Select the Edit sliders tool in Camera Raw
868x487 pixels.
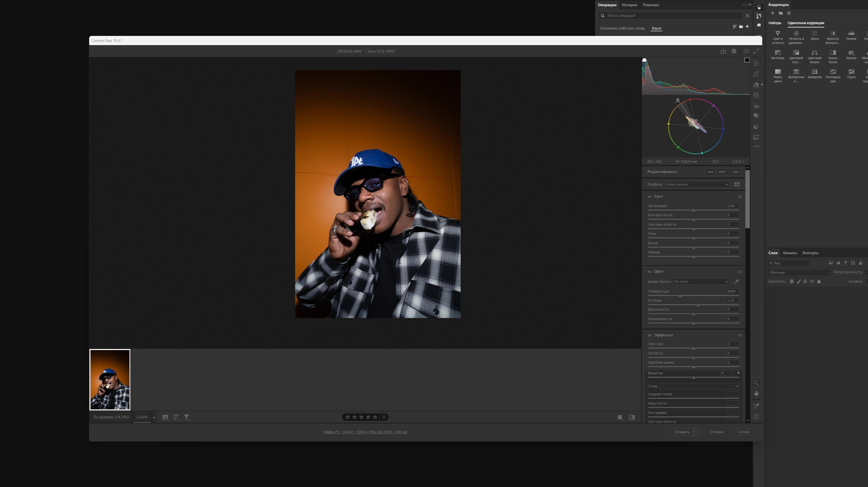coord(756,63)
